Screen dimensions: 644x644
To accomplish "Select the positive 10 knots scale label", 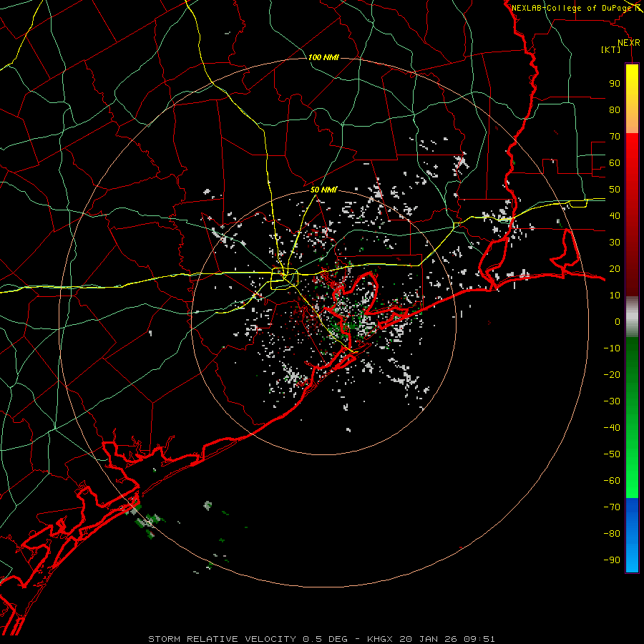I will pos(615,296).
